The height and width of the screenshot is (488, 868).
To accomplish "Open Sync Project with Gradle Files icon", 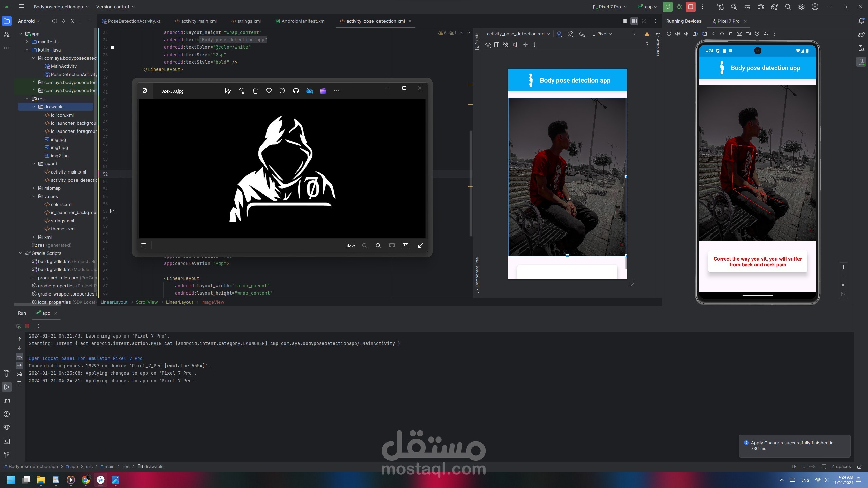I will coord(774,7).
